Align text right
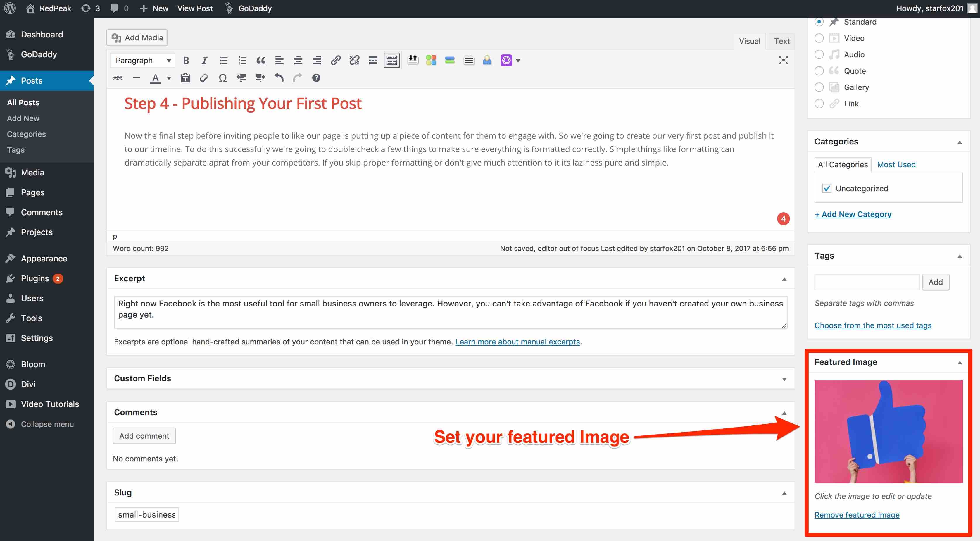Viewport: 980px width, 541px height. pos(317,60)
